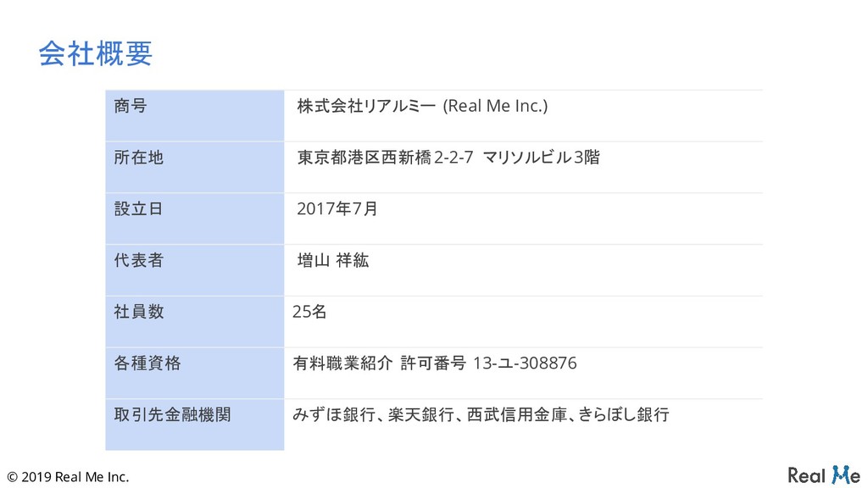Click the license number 13-ユ-308876
This screenshot has width=868, height=488.
(x=525, y=364)
